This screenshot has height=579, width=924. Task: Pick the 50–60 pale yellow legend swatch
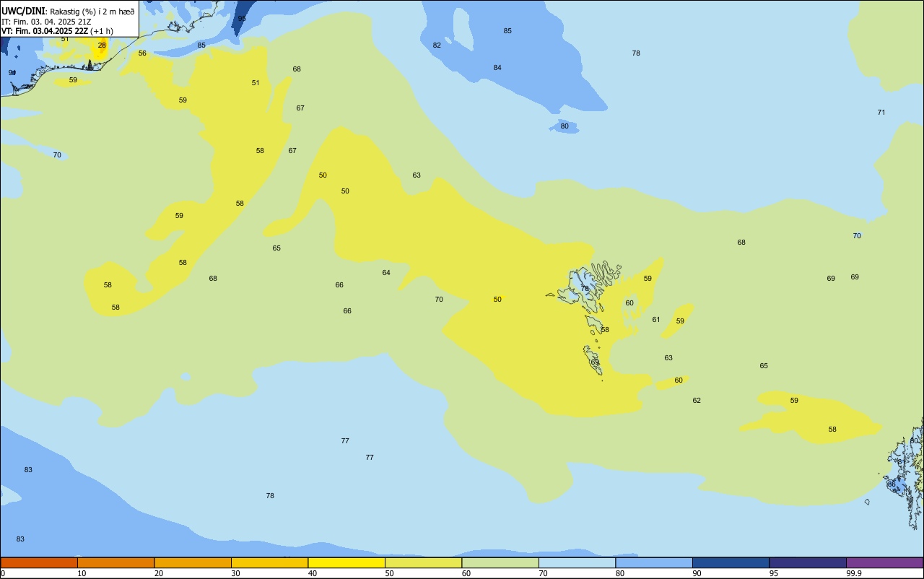tap(423, 562)
